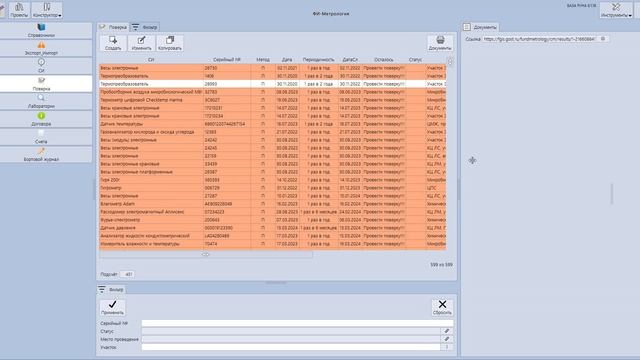The width and height of the screenshot is (640, 360).
Task: Apply the filter with Применить
Action: tap(112, 307)
